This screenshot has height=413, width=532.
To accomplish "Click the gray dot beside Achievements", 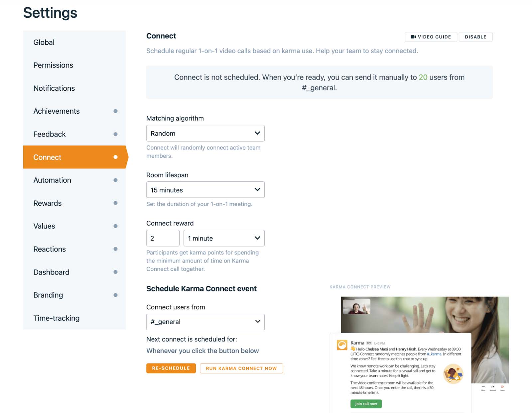I will (x=115, y=111).
